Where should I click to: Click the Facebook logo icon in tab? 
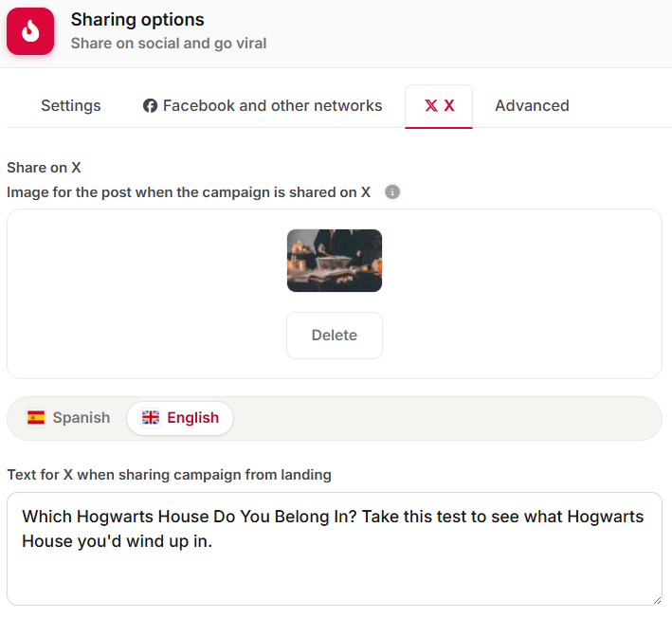tap(150, 106)
